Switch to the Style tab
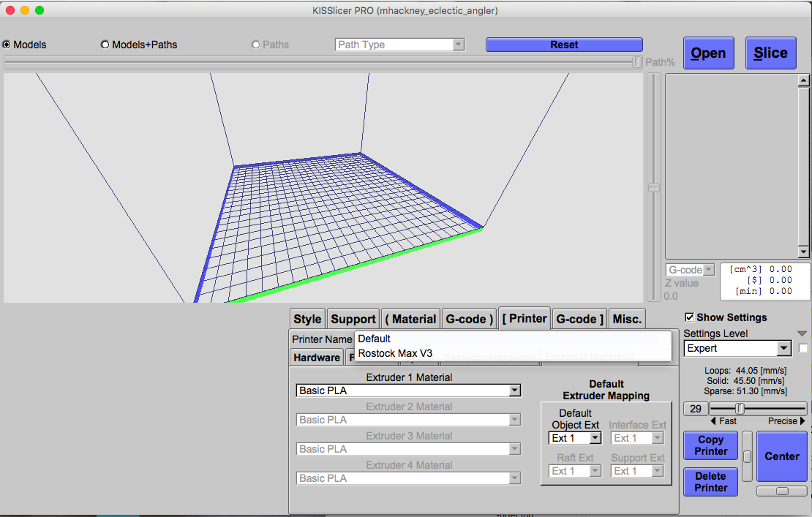 click(x=307, y=319)
